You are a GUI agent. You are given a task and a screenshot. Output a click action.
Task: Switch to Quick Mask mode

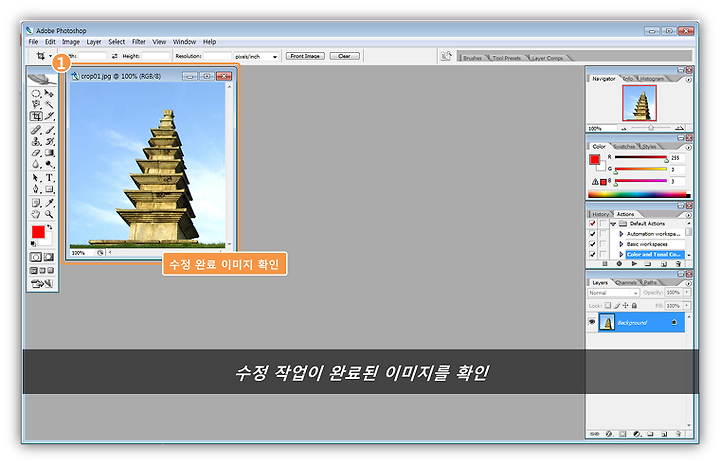click(48, 257)
